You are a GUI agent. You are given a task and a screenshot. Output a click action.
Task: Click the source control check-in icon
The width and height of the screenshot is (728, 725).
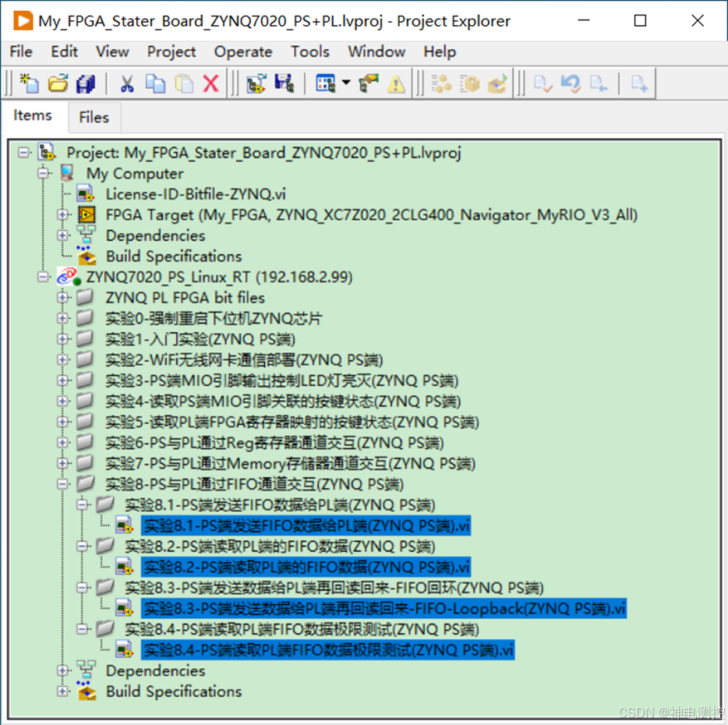pyautogui.click(x=542, y=84)
